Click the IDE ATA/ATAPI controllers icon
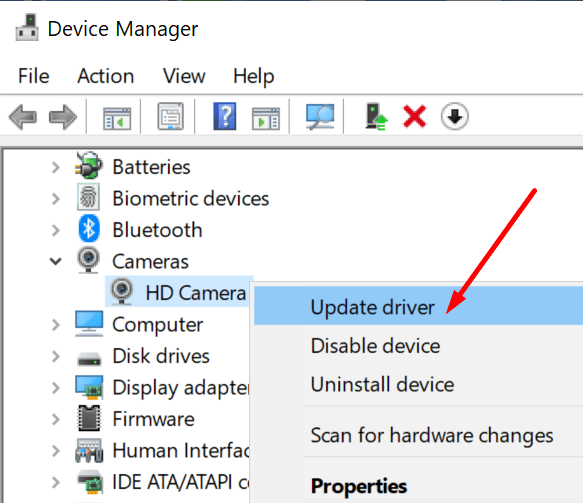The width and height of the screenshot is (583, 503). [90, 482]
